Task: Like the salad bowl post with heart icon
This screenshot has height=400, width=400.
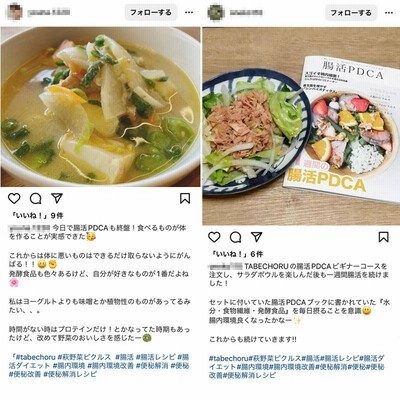Action: tap(214, 237)
